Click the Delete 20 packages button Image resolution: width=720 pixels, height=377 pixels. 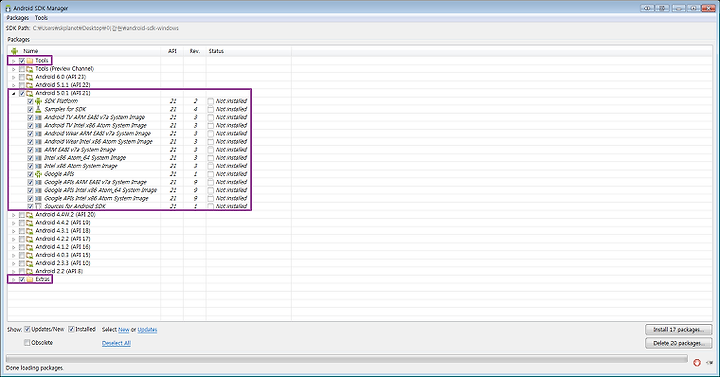(678, 343)
